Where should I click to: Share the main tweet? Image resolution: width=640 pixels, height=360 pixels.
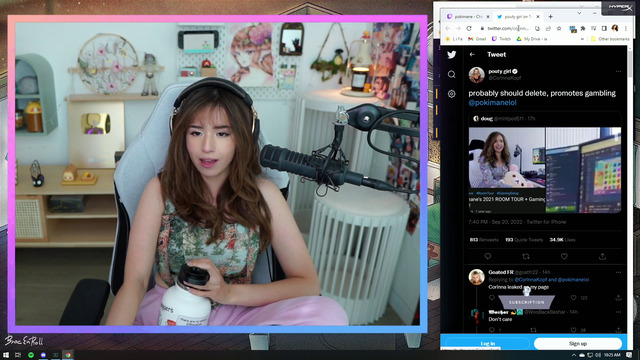point(602,256)
